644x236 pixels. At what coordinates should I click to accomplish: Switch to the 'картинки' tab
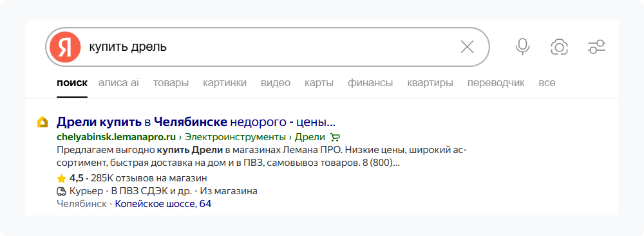click(225, 83)
